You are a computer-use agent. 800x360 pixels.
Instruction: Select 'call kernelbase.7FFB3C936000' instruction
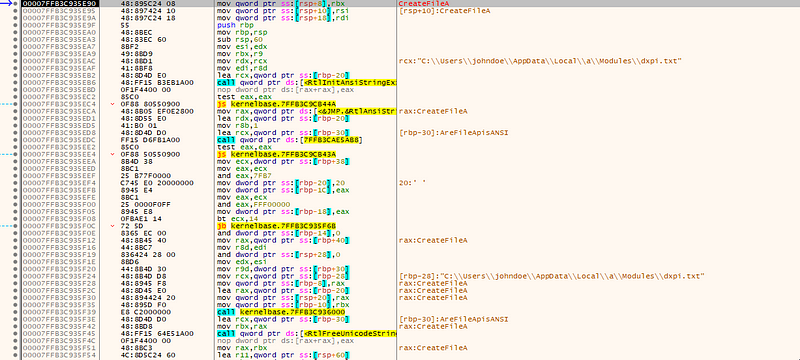(x=281, y=312)
